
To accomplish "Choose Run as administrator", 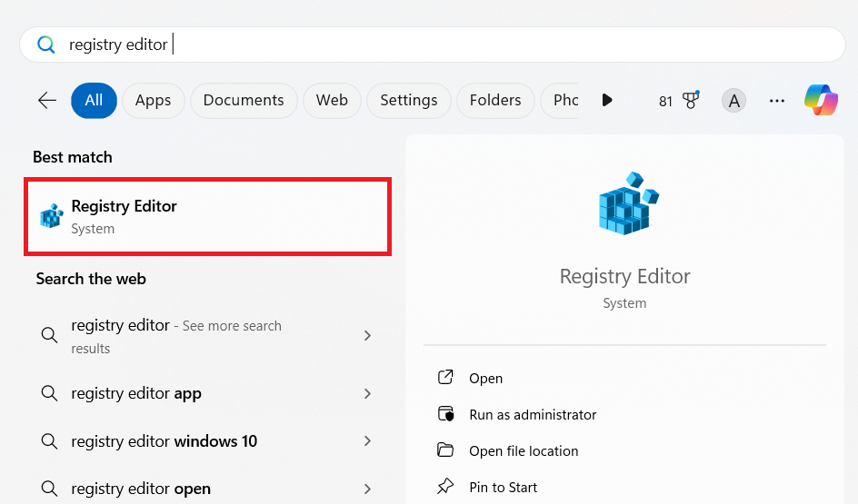I will [533, 415].
